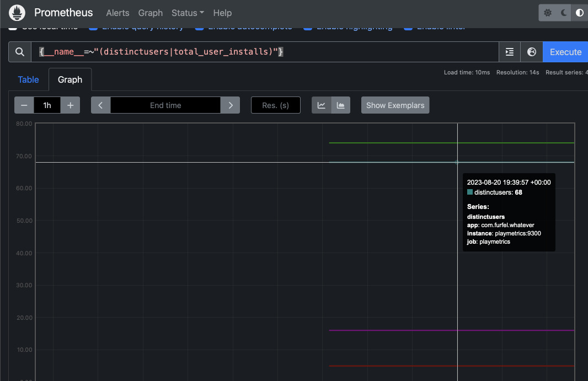
Task: Increase time range with the plus stepper
Action: pyautogui.click(x=70, y=105)
